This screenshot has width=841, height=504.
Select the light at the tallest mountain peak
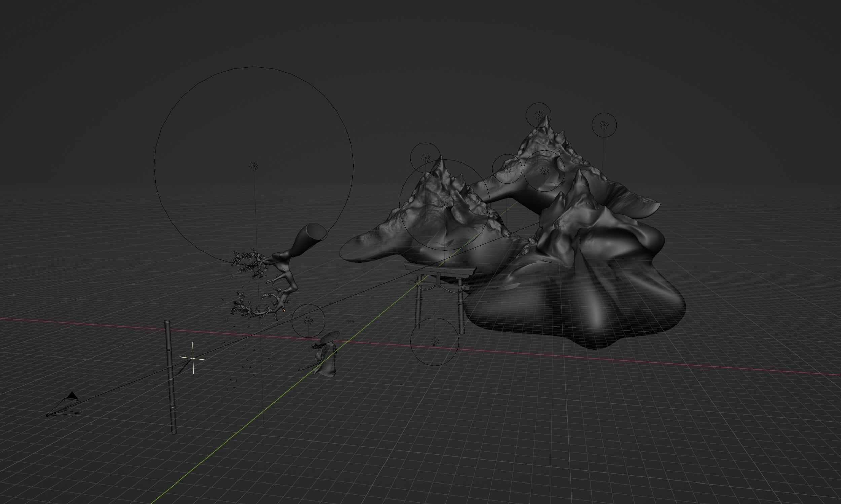pos(538,115)
